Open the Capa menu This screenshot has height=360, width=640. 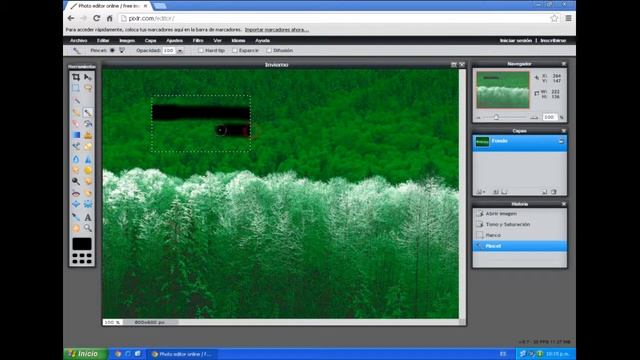pos(151,40)
